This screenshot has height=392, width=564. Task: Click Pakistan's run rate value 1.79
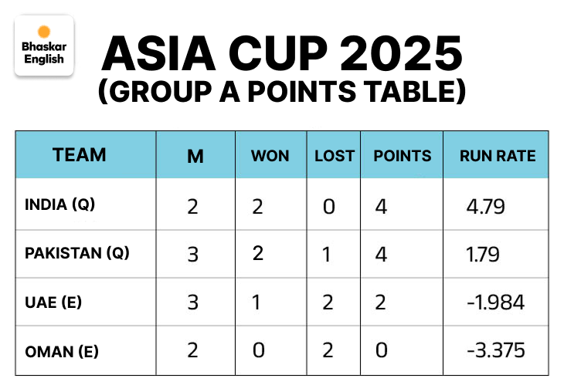coord(484,254)
